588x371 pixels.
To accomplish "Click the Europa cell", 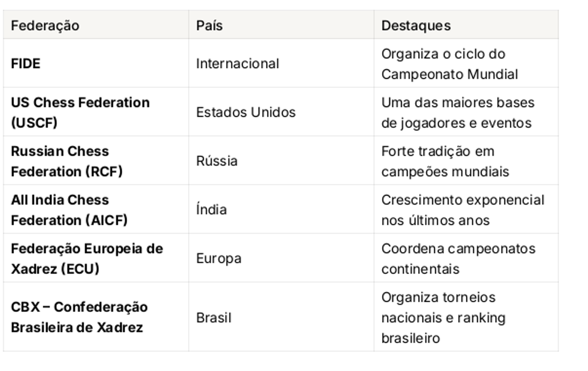I will coord(281,258).
